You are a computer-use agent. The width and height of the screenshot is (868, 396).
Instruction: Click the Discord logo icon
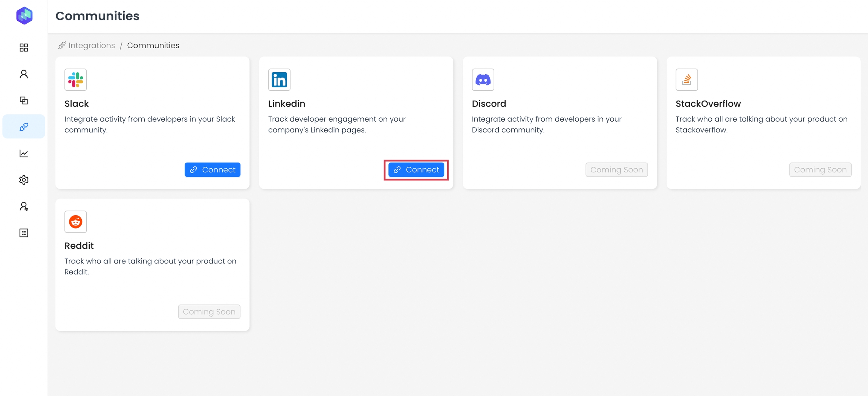[x=483, y=80]
